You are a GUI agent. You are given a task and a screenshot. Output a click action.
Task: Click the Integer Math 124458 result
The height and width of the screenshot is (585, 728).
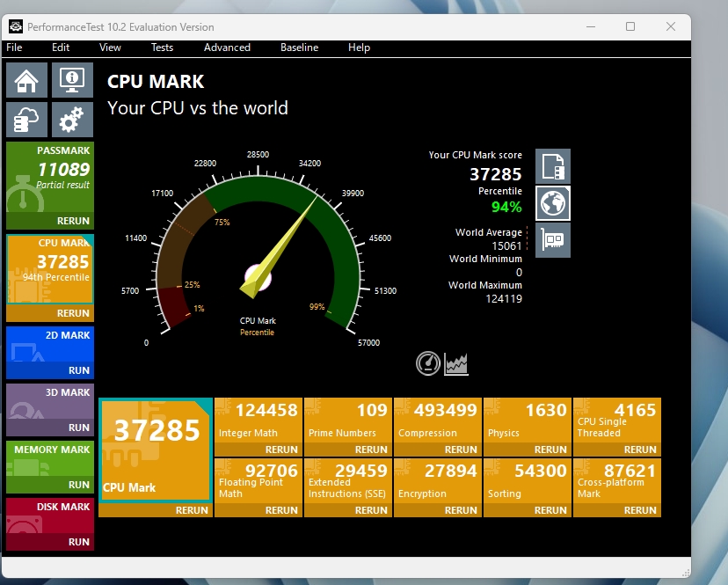pos(258,420)
